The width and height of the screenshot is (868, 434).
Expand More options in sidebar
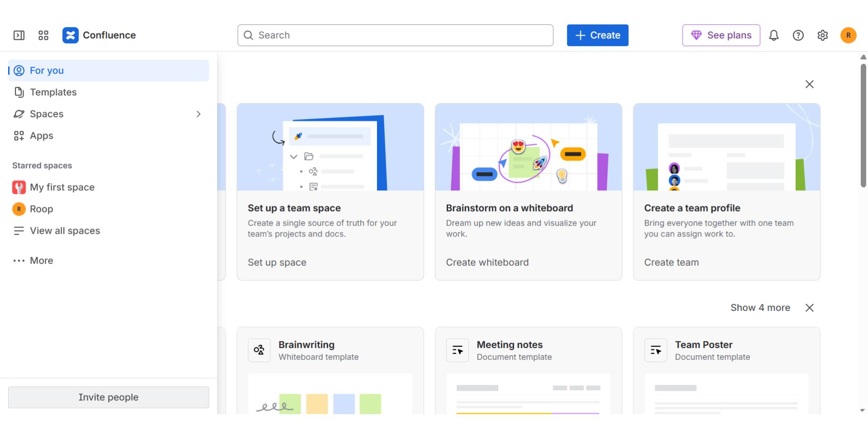click(x=41, y=260)
